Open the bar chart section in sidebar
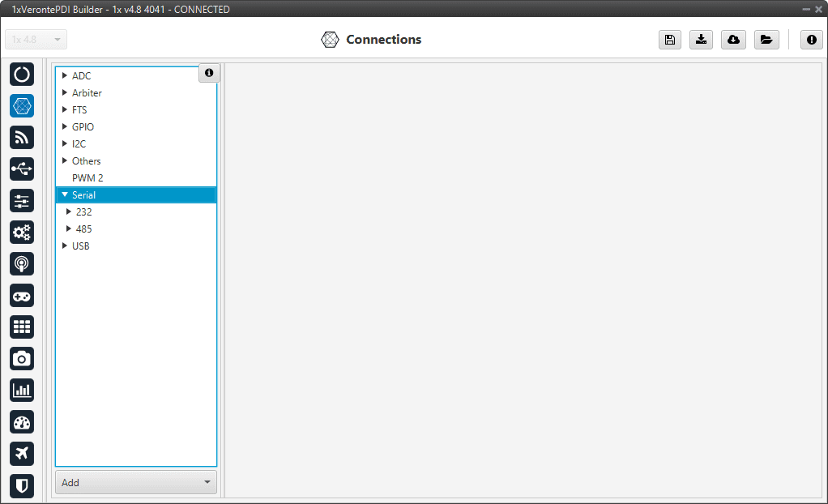The image size is (828, 504). click(x=22, y=390)
